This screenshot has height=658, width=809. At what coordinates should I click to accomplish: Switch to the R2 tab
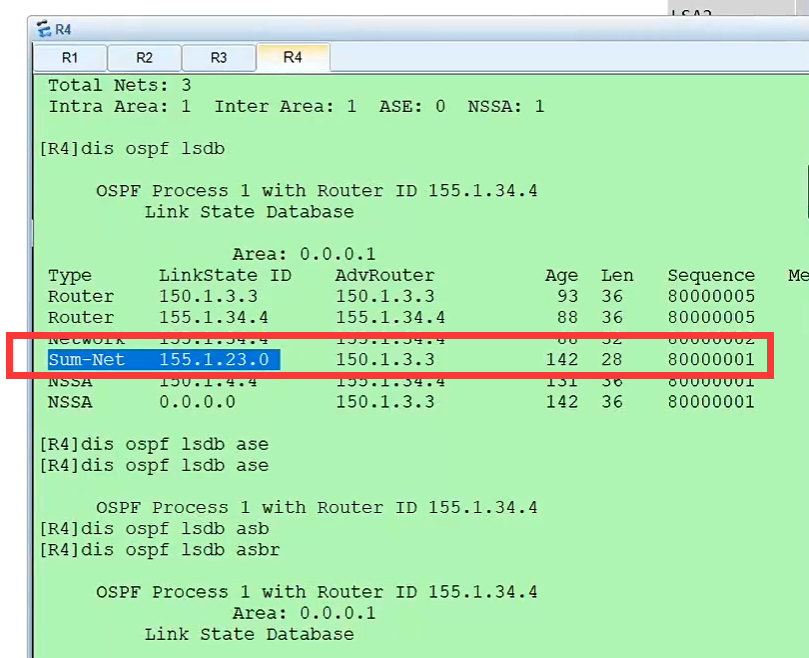point(143,57)
